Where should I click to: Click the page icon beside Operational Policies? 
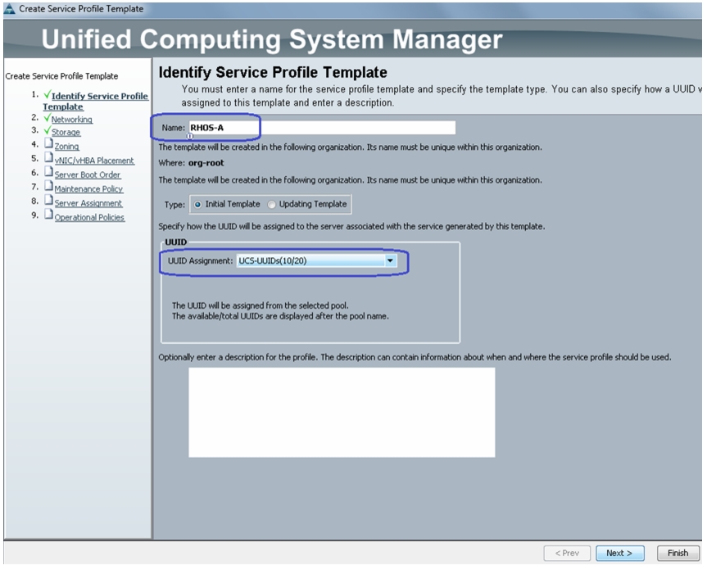(x=48, y=215)
